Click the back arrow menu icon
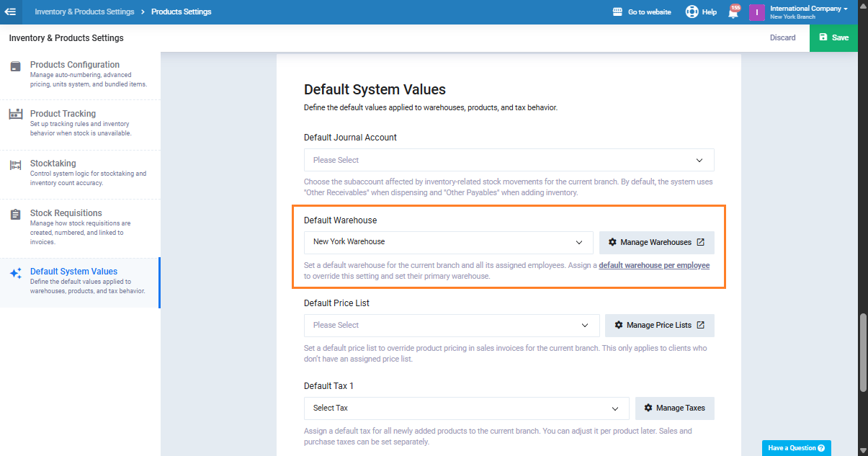 [x=10, y=12]
